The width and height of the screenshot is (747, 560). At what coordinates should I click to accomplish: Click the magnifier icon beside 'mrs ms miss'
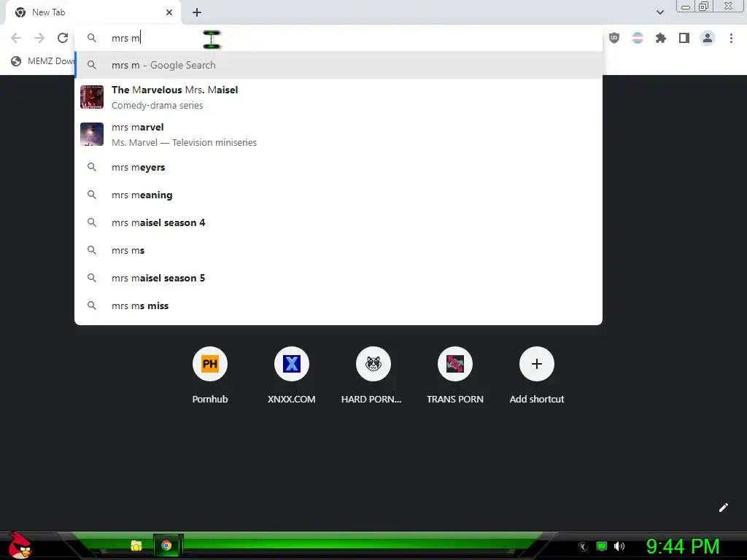[92, 306]
